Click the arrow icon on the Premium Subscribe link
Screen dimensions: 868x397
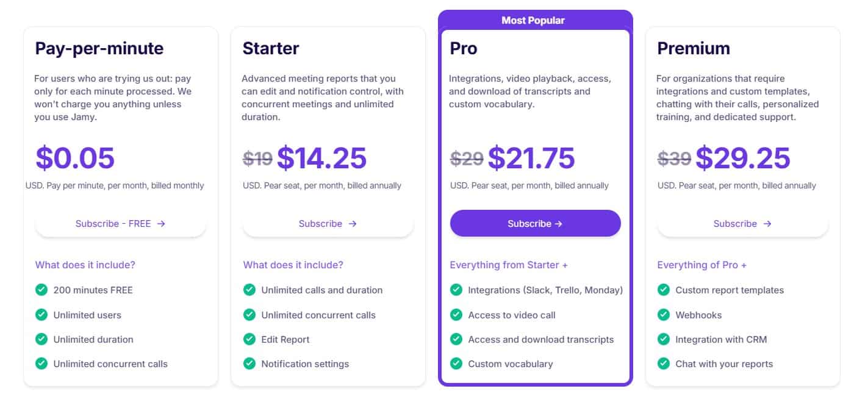coord(767,223)
